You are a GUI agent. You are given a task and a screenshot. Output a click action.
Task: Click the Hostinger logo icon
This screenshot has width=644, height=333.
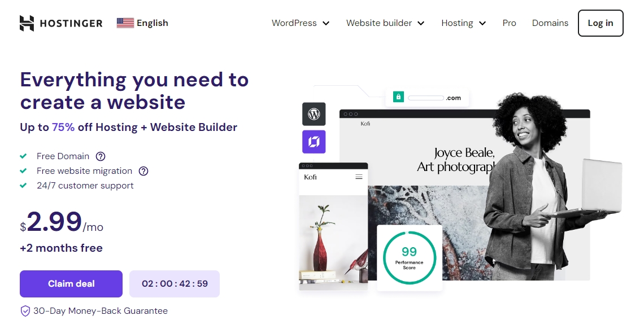[27, 23]
